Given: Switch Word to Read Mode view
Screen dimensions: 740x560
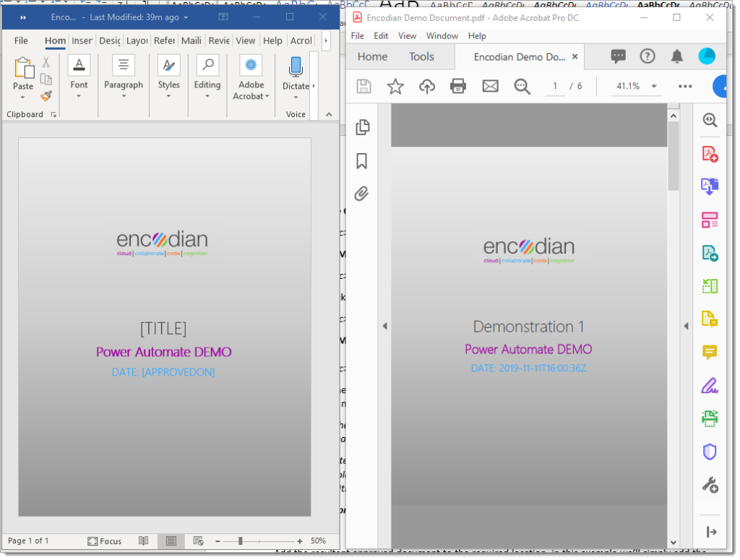Looking at the screenshot, I should point(144,540).
